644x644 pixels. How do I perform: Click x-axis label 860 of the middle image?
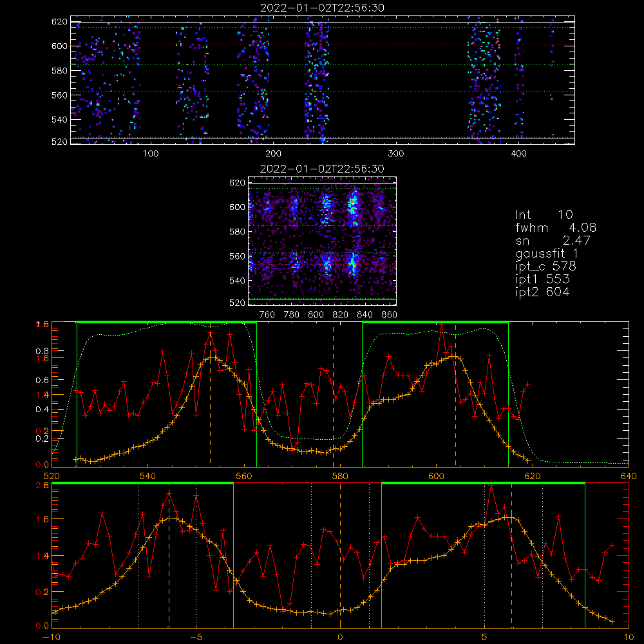tap(390, 315)
